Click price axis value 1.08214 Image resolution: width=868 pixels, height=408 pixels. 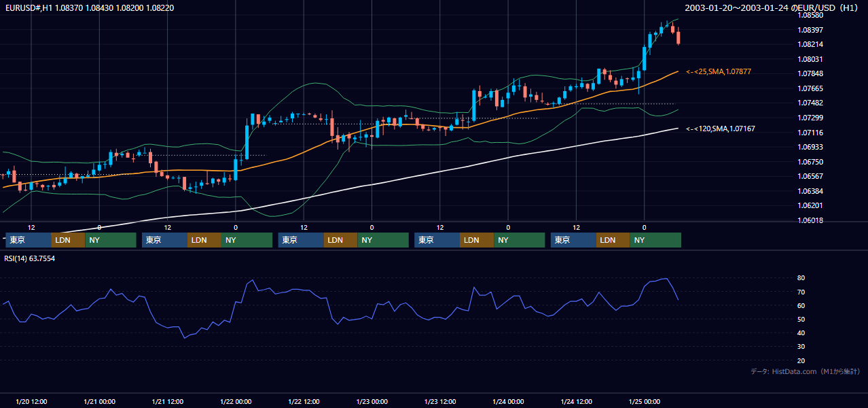point(810,44)
